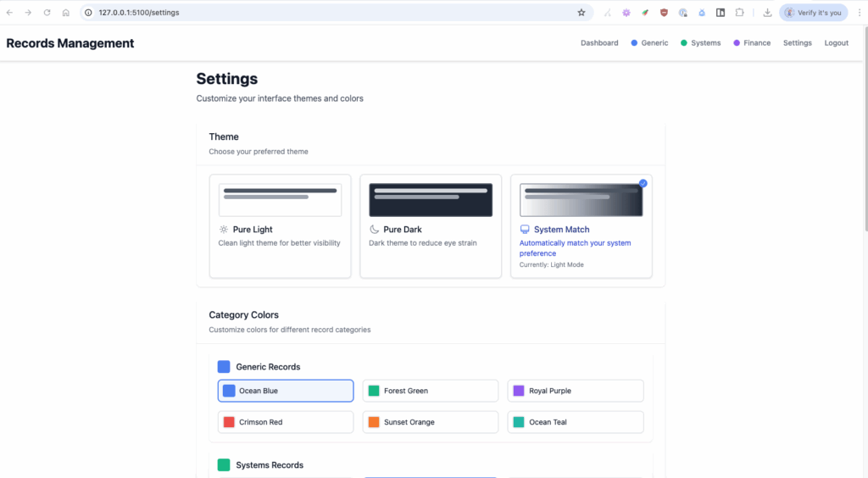Open the Dashboard navigation item

(x=599, y=43)
